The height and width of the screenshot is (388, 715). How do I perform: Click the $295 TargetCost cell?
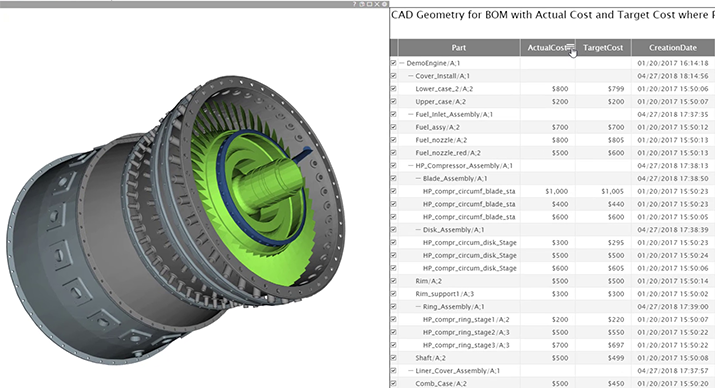616,243
